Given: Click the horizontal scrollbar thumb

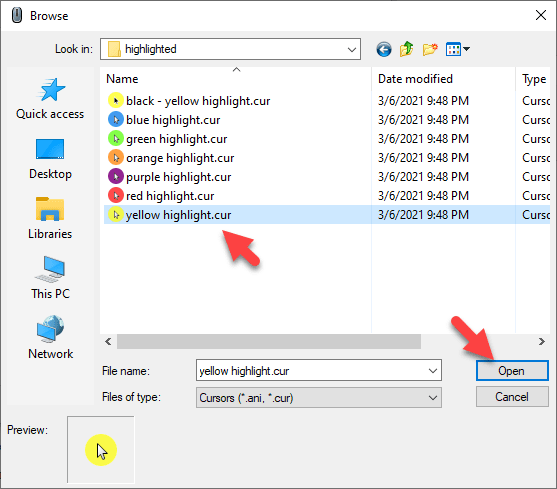Looking at the screenshot, I should 269,342.
